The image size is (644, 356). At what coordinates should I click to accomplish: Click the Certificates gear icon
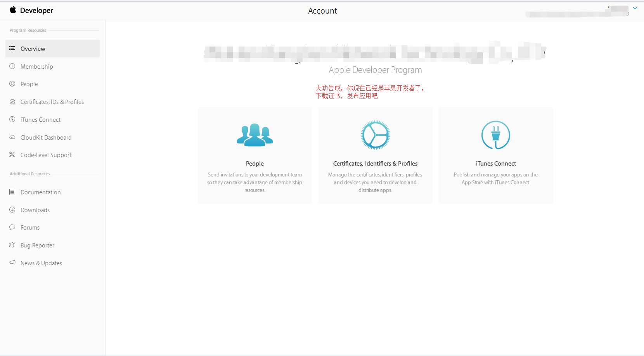(375, 135)
